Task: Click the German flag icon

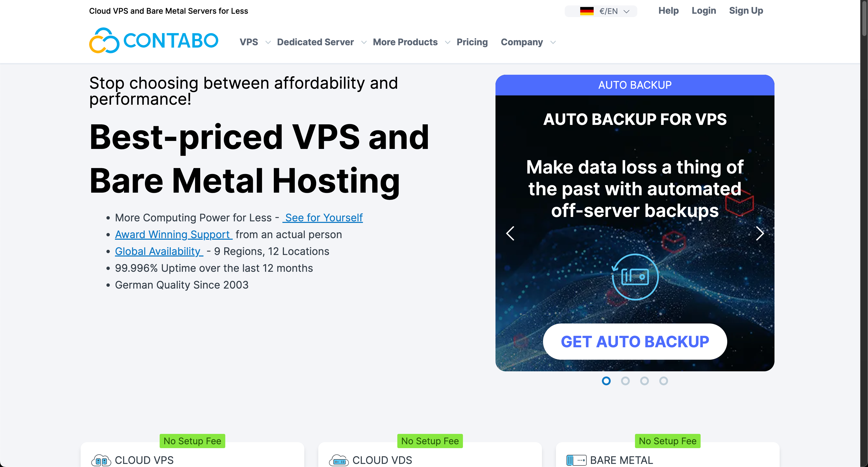Action: point(587,11)
